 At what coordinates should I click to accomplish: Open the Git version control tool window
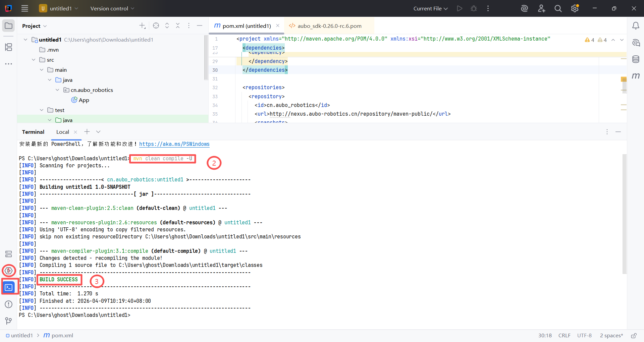(x=9, y=321)
